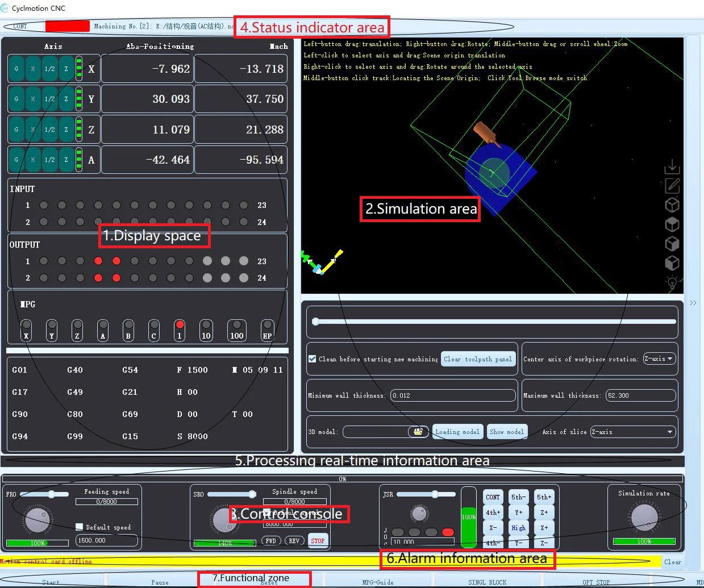
Task: Toggle MPG EP selector
Action: tap(267, 330)
